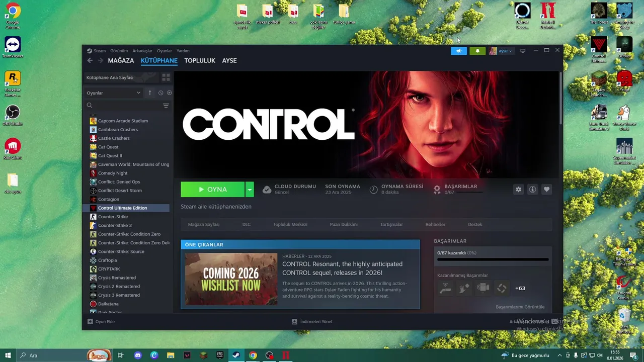
Task: Click Oyun Ekle at bottom left
Action: coord(101,322)
